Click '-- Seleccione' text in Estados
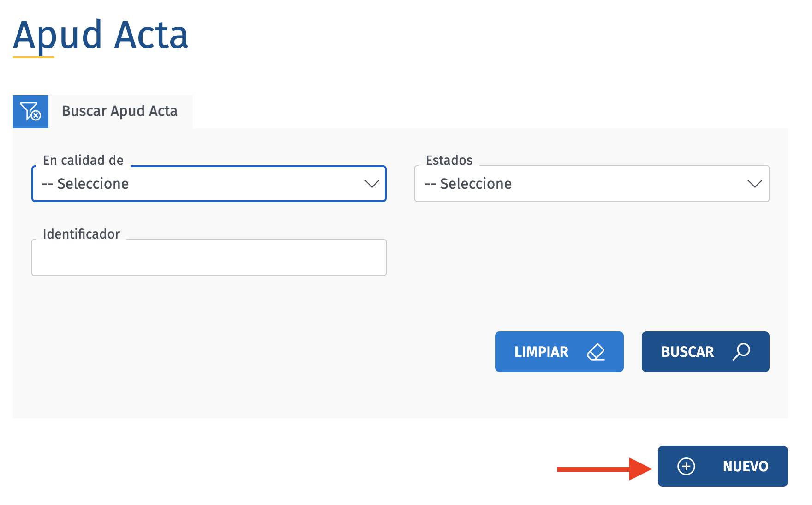Viewport: 812px width, 505px height. click(x=468, y=184)
